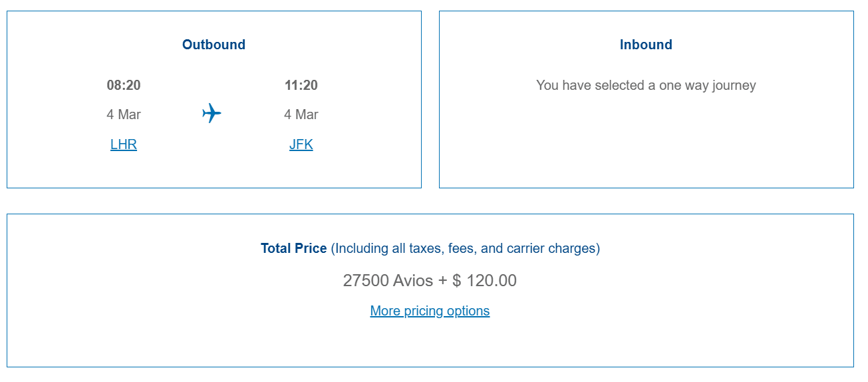Click the bold Total Price label
Viewport: 868px width, 382px height.
point(293,248)
